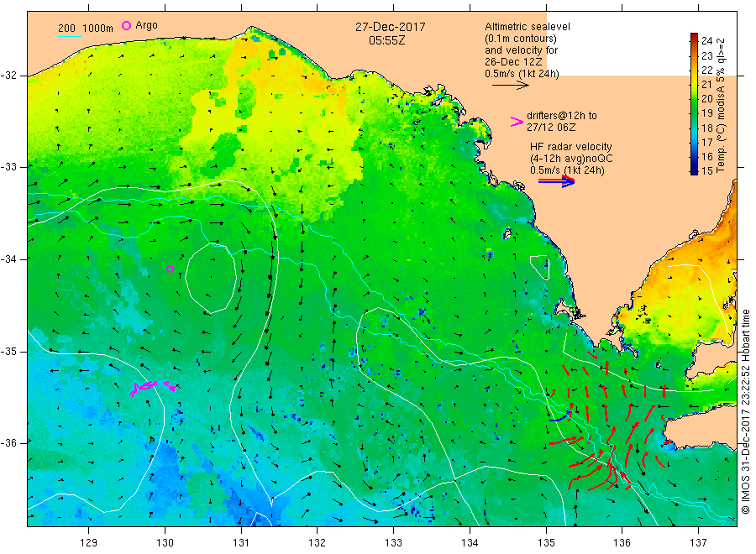The width and height of the screenshot is (756, 554).
Task: Click the temperature color bar
Action: 694,103
